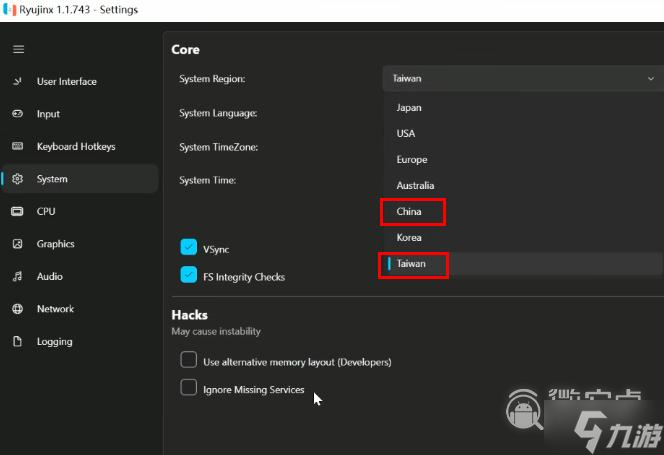Select the System settings page
This screenshot has width=664, height=455.
click(x=80, y=179)
